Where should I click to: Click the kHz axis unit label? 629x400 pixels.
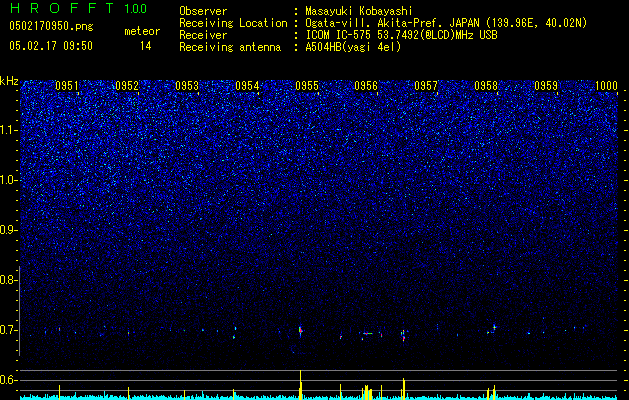point(9,81)
